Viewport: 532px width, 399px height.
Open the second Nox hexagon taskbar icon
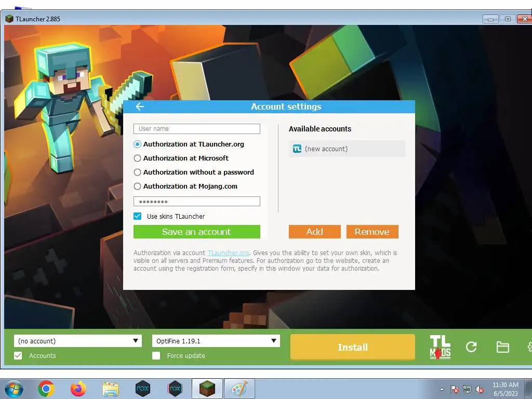(x=175, y=389)
